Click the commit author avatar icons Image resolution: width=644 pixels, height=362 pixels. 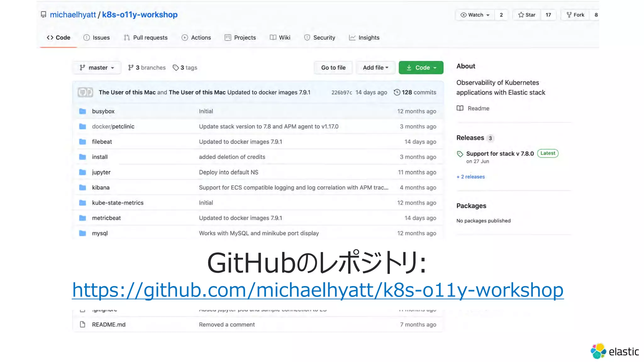tap(85, 92)
